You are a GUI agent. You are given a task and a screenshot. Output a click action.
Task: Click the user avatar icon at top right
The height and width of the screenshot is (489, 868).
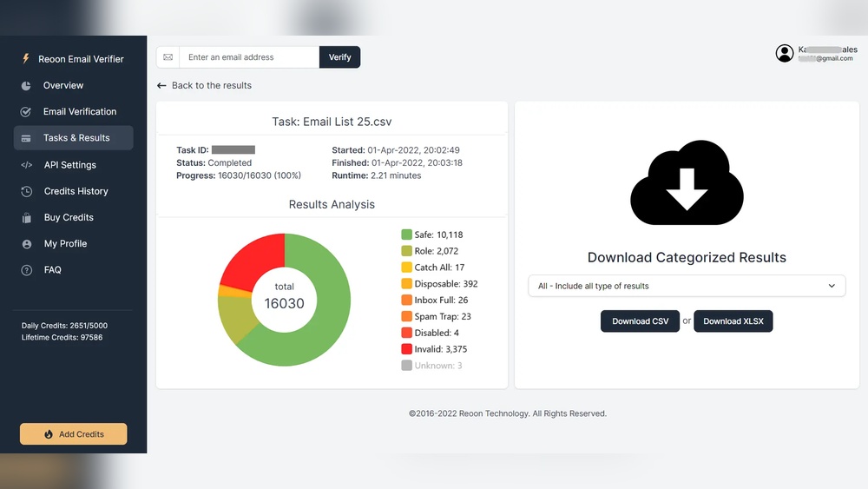pos(785,54)
